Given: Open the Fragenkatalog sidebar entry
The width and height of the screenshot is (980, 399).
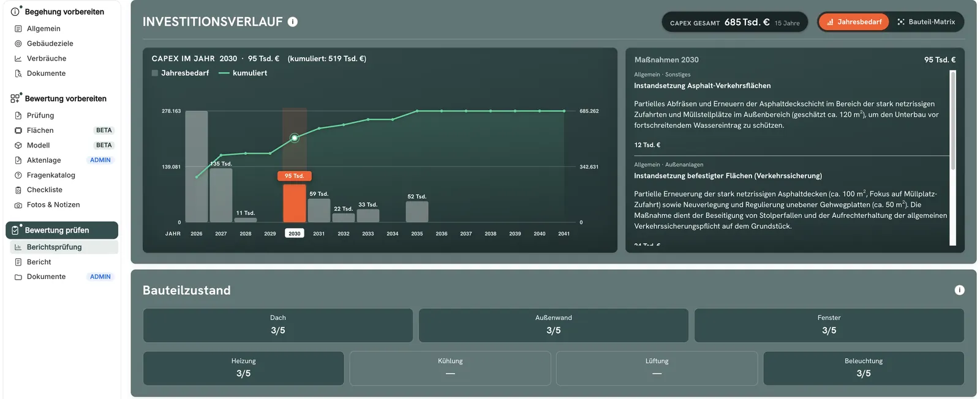Looking at the screenshot, I should [x=51, y=175].
